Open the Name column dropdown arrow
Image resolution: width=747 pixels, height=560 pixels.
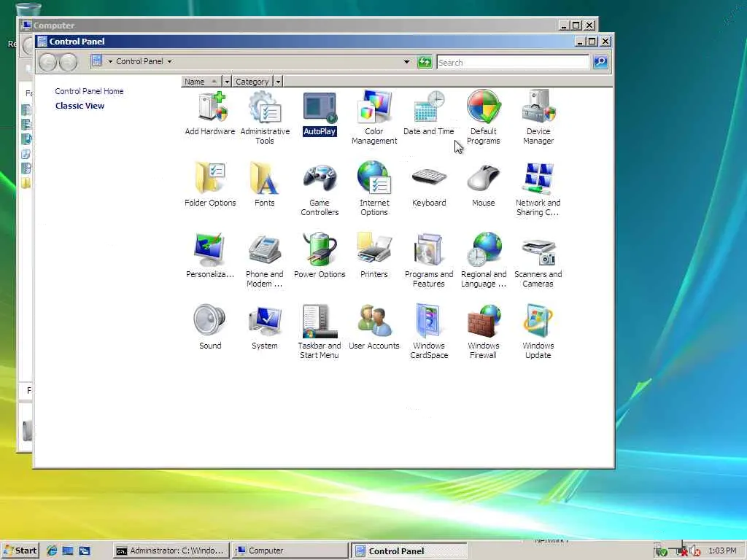tap(227, 82)
